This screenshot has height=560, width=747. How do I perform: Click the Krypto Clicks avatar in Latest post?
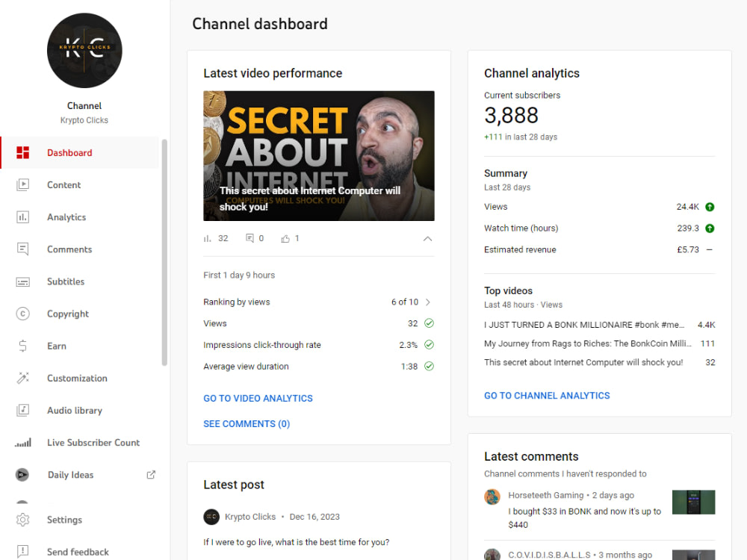coord(211,517)
